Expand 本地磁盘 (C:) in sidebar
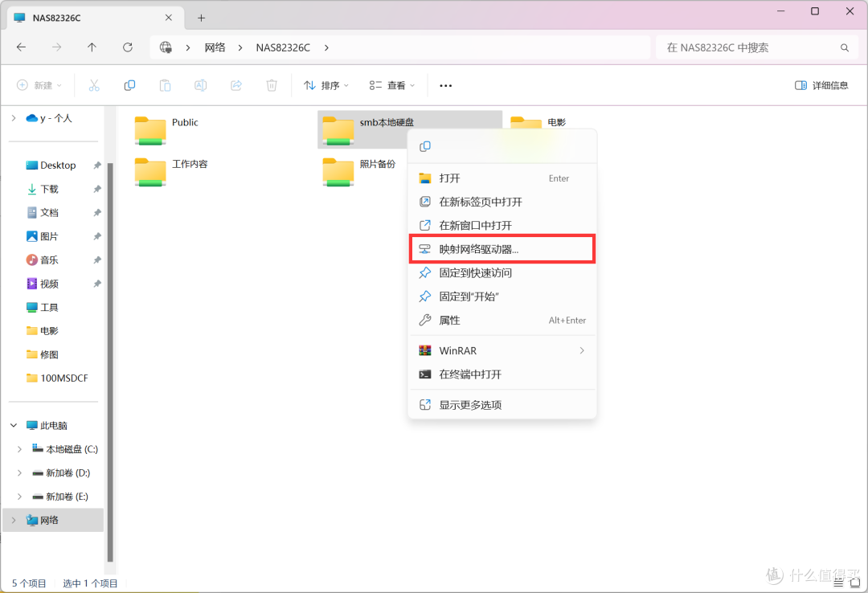This screenshot has height=593, width=868. 20,449
